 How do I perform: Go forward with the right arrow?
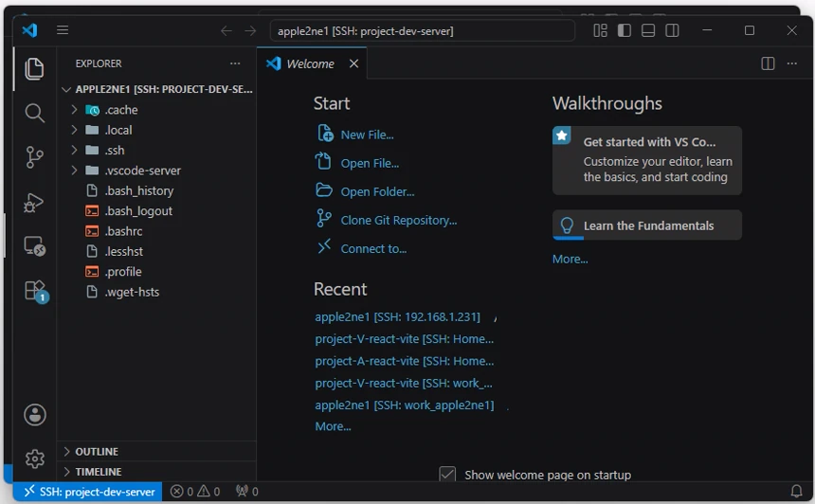pos(250,31)
